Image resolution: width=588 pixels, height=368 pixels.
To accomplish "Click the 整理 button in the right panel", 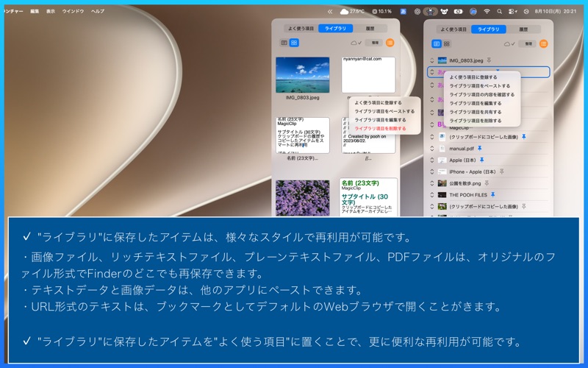I will pos(528,44).
